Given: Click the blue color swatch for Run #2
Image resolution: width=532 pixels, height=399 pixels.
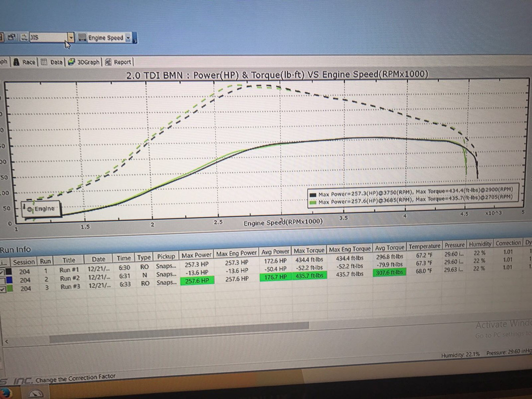Looking at the screenshot, I should [9, 280].
